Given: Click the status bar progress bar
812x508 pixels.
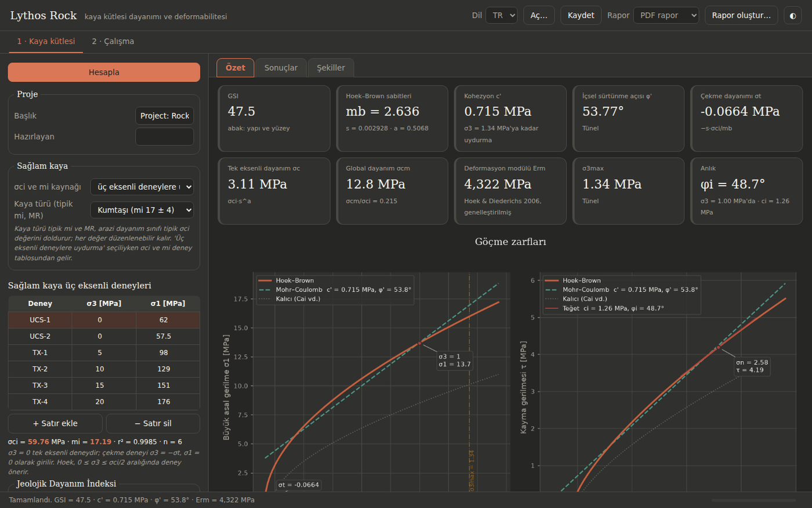Looking at the screenshot, I should (x=754, y=500).
